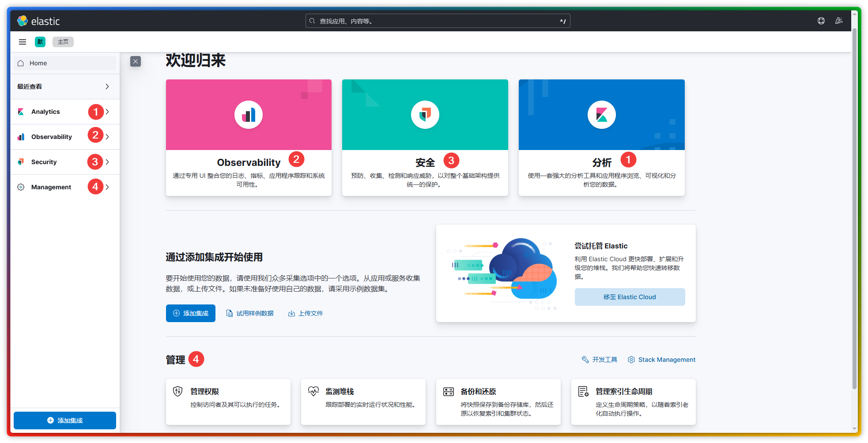
Task: Open the 管理索引生命周期 card title
Action: (x=624, y=391)
